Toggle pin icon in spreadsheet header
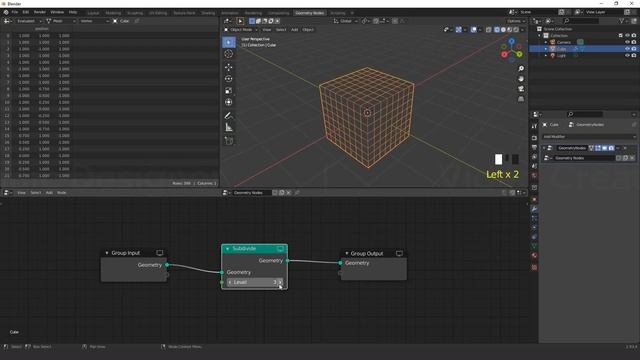Image resolution: width=640 pixels, height=360 pixels. [137, 21]
